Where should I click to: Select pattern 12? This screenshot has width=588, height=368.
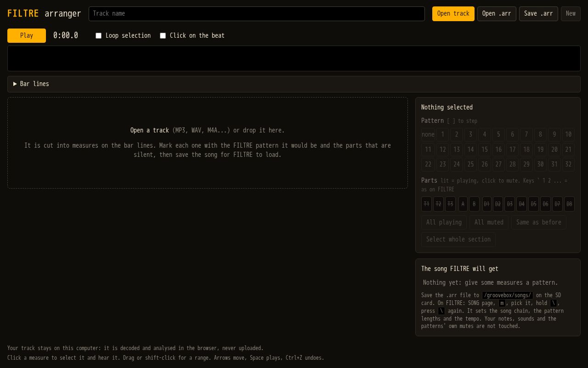[x=442, y=149]
